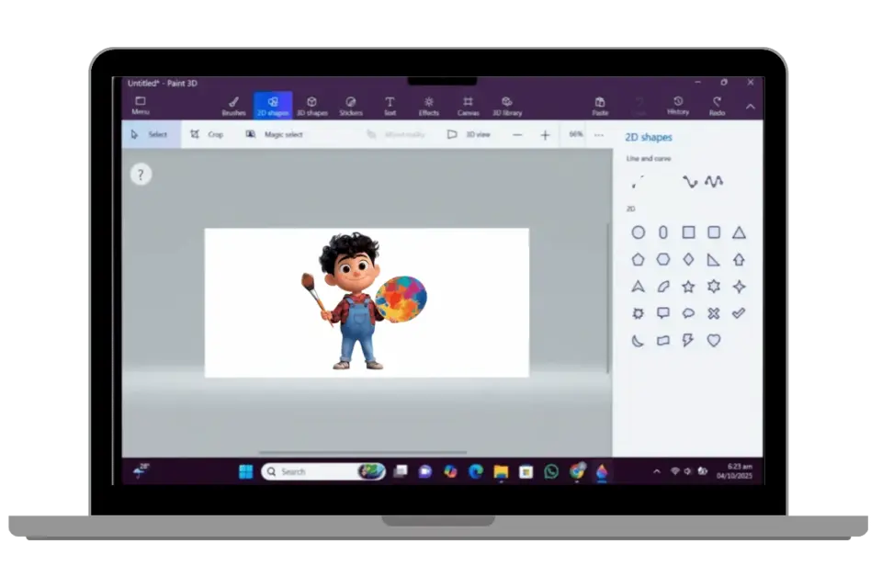Select the crescent moon shape
The height and width of the screenshot is (588, 882).
638,340
